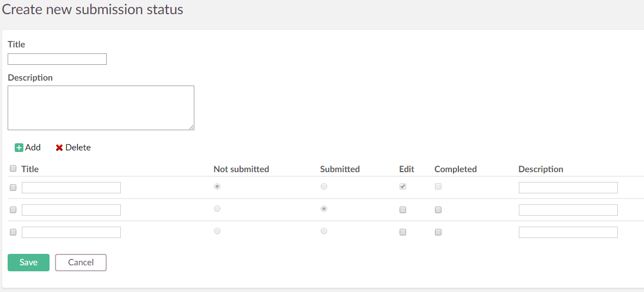
Task: Click the third row's Title text field
Action: [x=71, y=232]
